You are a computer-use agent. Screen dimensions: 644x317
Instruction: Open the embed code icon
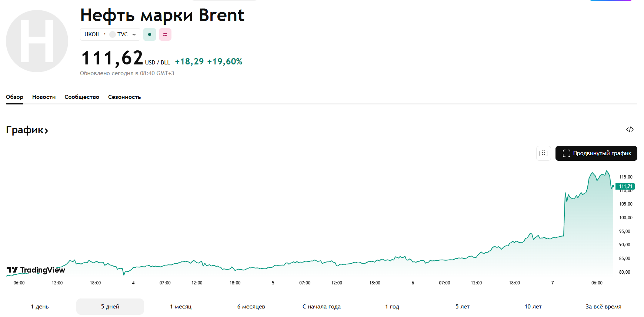[630, 130]
